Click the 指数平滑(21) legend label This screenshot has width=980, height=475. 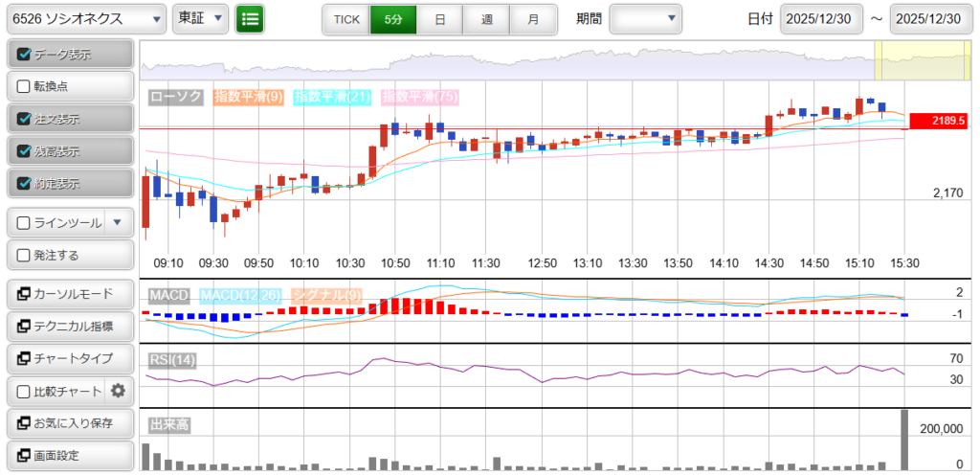click(x=332, y=97)
